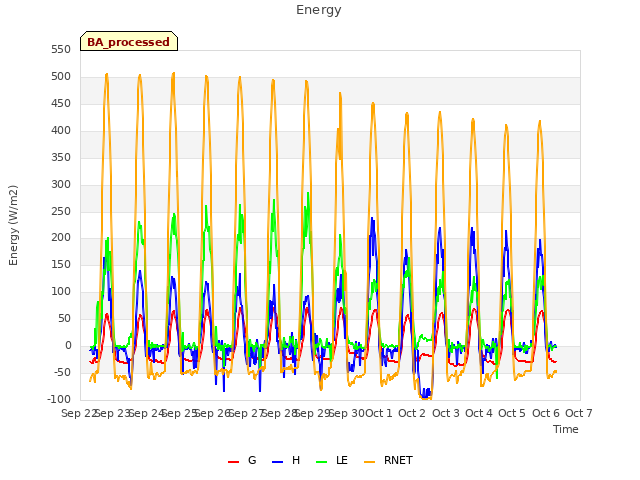Click the Oct 5 x-axis date label

click(512, 413)
